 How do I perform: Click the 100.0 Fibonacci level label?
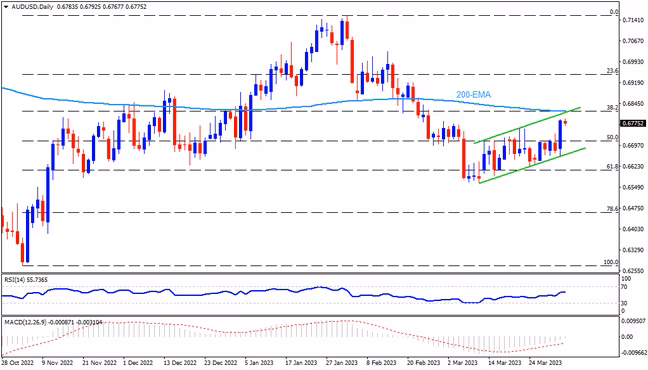point(611,262)
